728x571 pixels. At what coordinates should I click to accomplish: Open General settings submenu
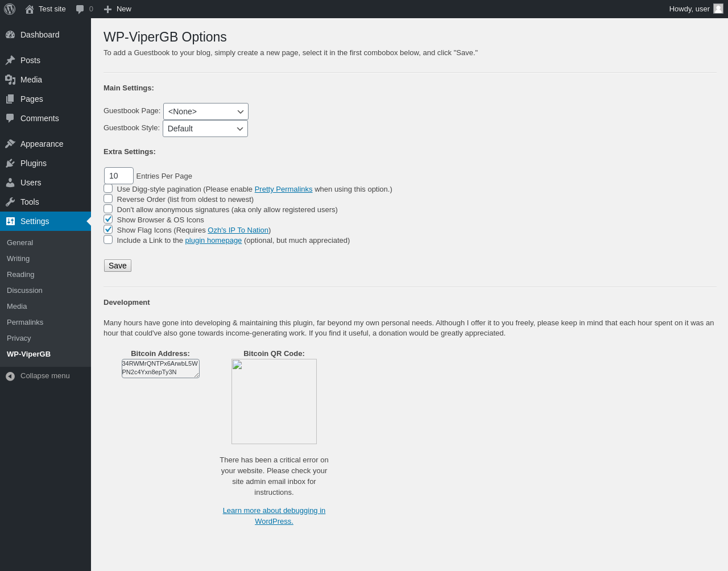[x=20, y=242]
